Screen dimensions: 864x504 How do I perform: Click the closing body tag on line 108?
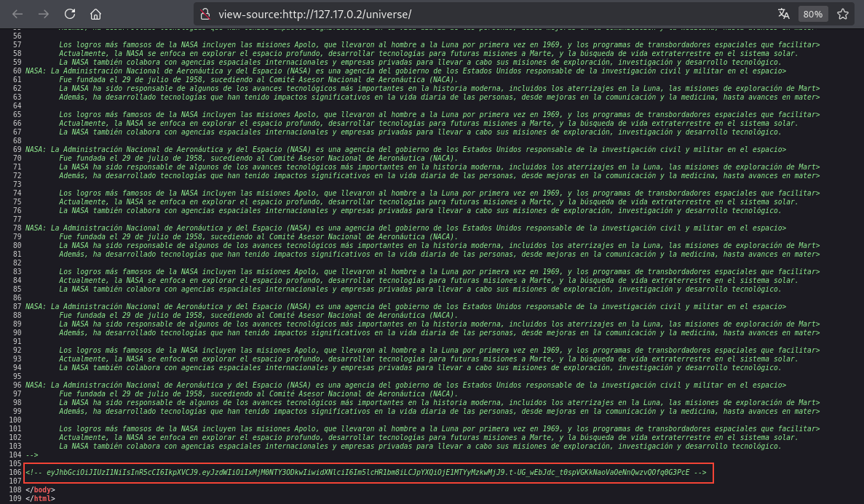click(40, 489)
